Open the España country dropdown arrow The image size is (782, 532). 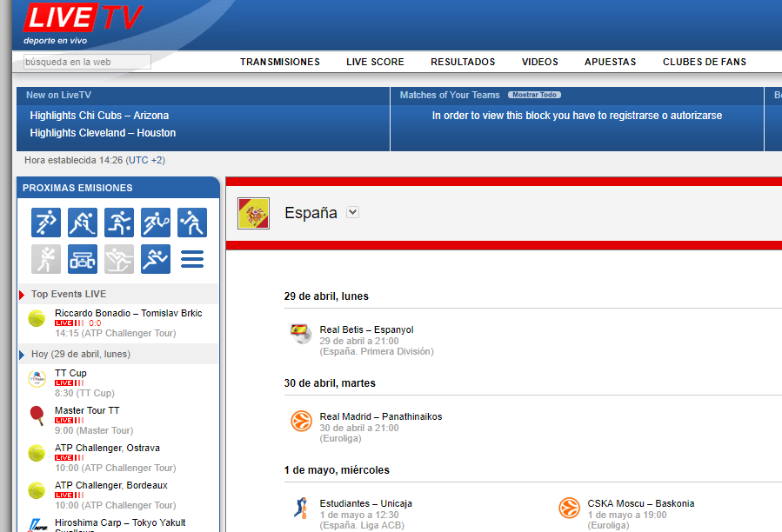coord(352,212)
